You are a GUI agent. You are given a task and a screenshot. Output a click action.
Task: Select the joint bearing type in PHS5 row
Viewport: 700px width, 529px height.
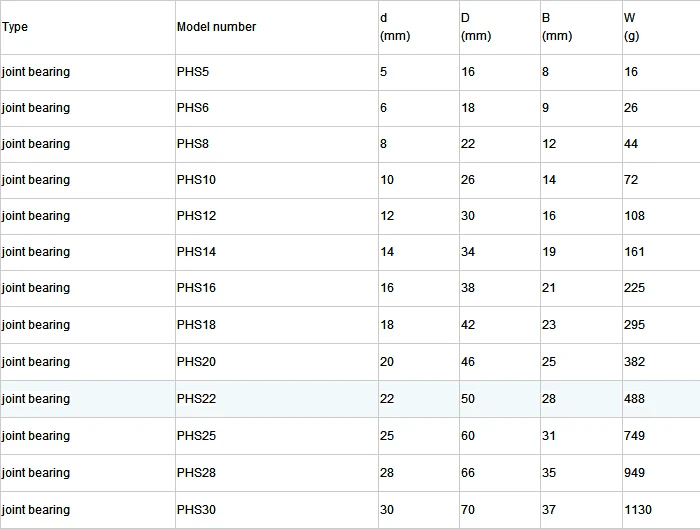36,72
